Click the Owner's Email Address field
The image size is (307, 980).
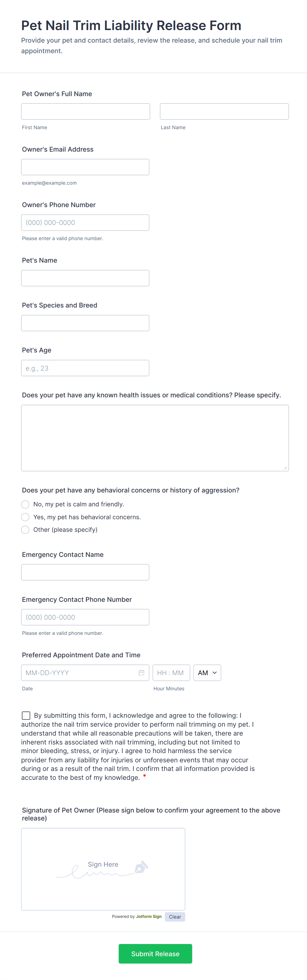85,167
